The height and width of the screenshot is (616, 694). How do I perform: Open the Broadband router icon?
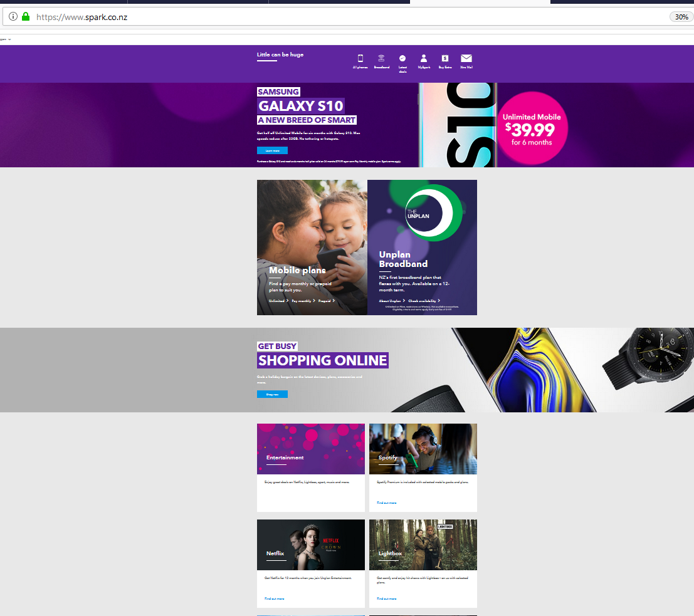(381, 58)
